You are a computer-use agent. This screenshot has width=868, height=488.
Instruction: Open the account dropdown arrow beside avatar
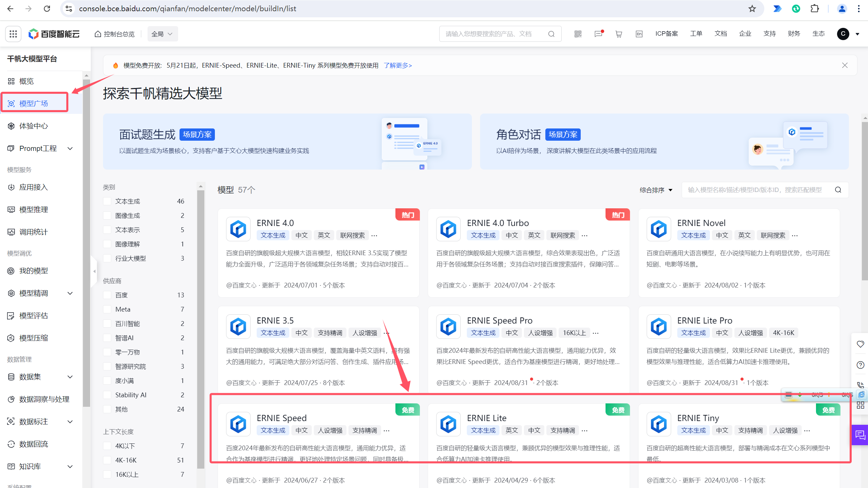pyautogui.click(x=857, y=34)
